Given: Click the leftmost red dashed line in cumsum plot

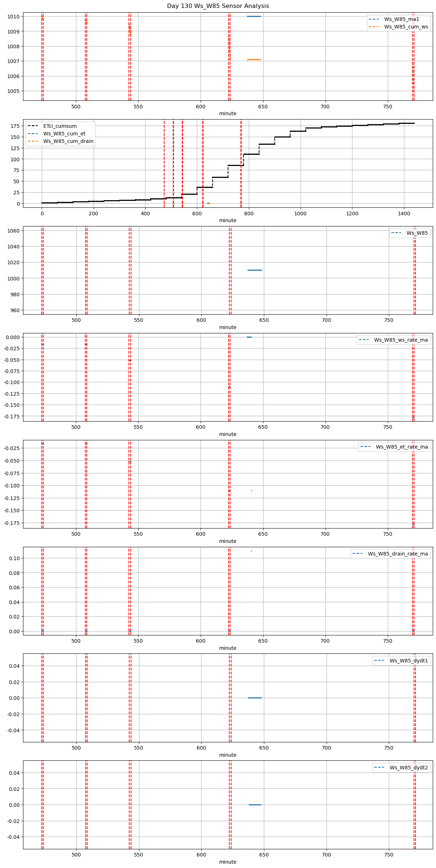Looking at the screenshot, I should 164,162.
